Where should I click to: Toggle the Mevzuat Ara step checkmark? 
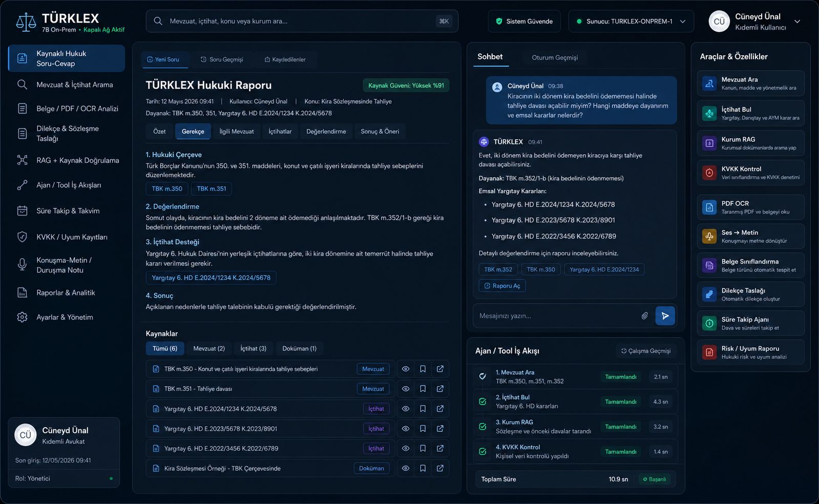coord(482,376)
